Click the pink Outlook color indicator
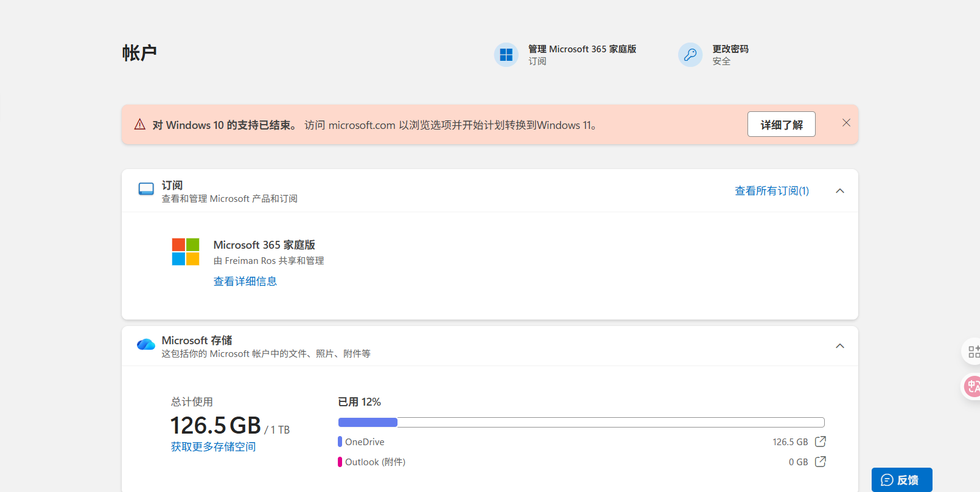980x492 pixels. pos(340,462)
